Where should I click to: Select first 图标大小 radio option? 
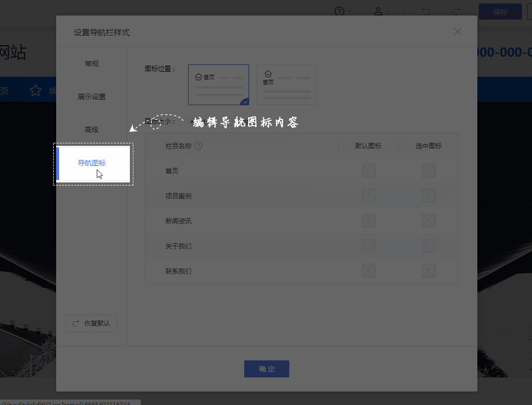(x=192, y=121)
